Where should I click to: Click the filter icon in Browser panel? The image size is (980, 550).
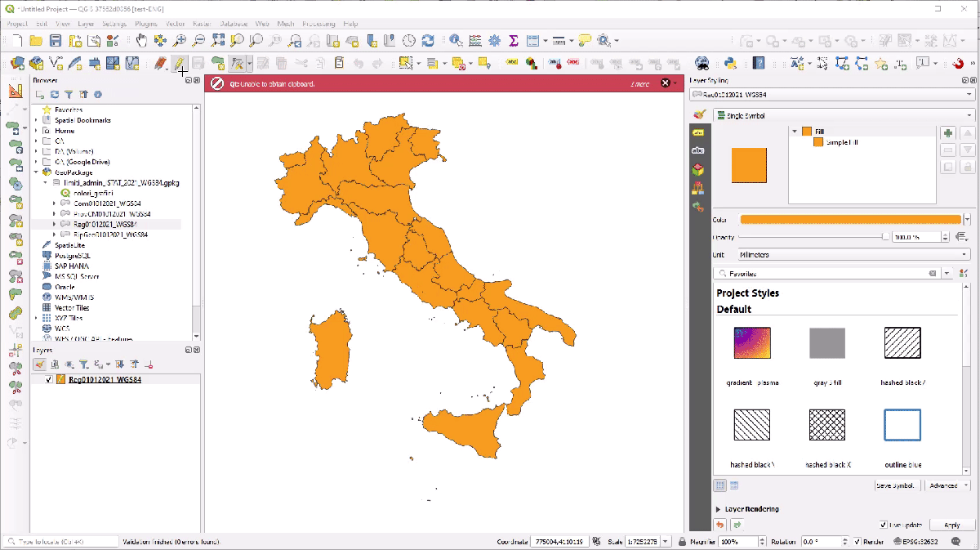69,95
